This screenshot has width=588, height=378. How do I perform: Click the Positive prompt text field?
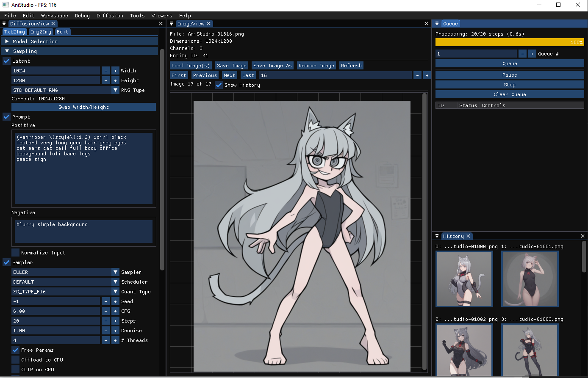(x=84, y=168)
